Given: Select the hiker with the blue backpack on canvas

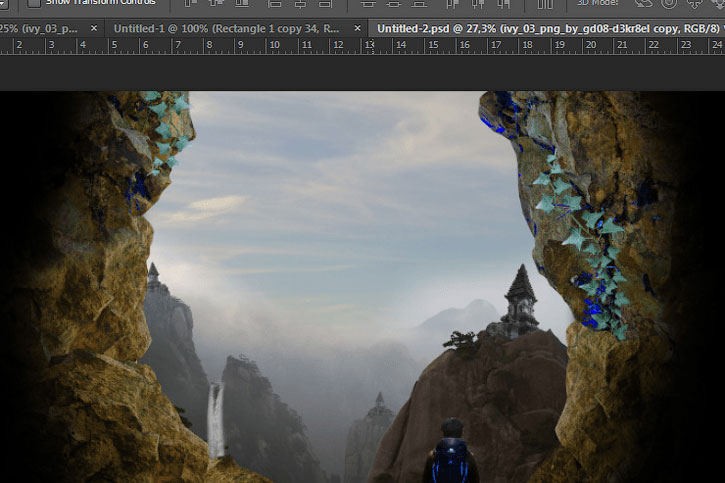Looking at the screenshot, I should coord(451,452).
